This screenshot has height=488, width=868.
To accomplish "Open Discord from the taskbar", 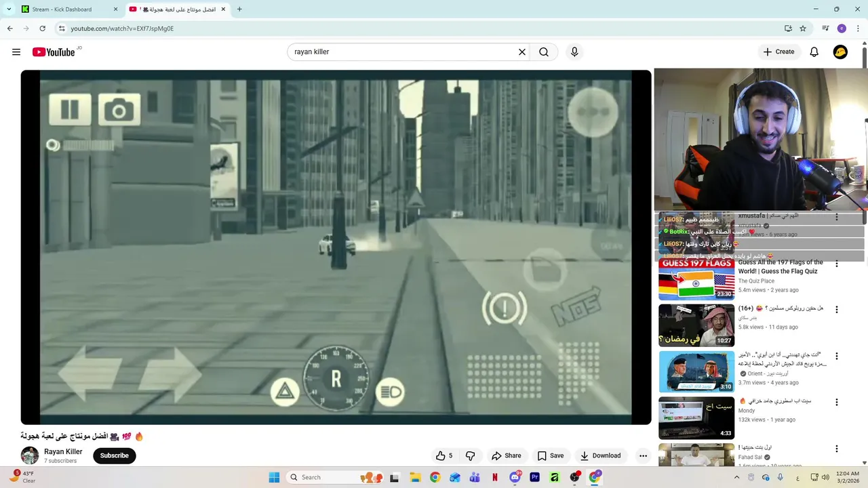I will (515, 477).
